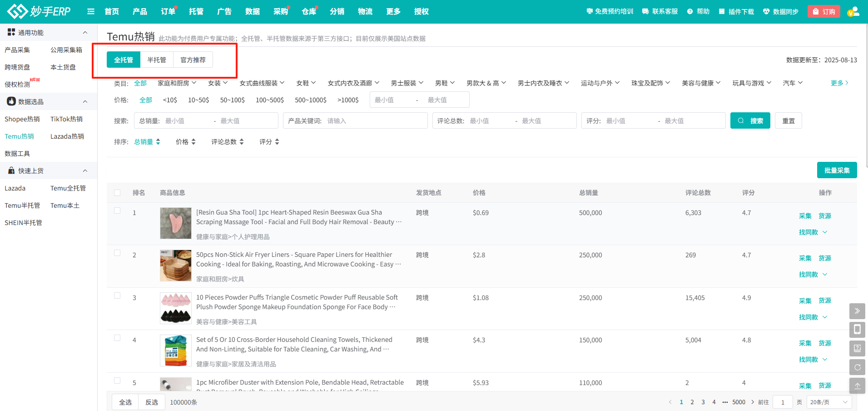Open the user avatar profile icon
The height and width of the screenshot is (411, 868).
coord(853,11)
